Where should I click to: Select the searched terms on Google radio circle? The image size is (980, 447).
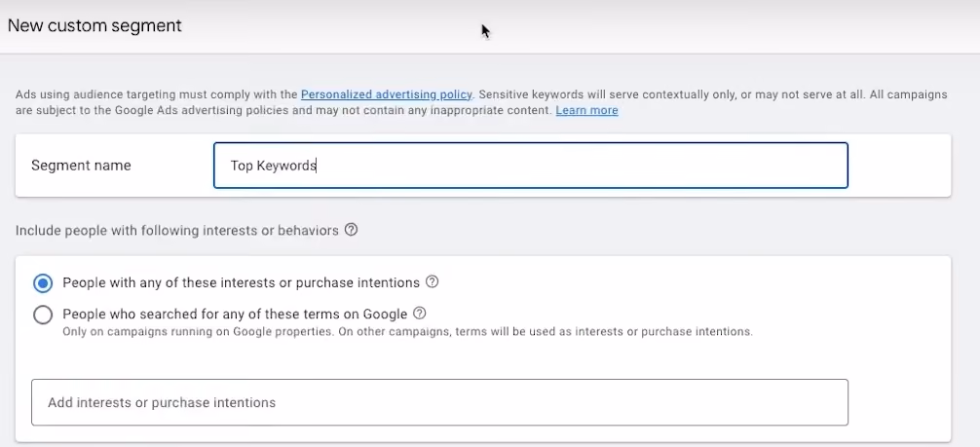43,315
